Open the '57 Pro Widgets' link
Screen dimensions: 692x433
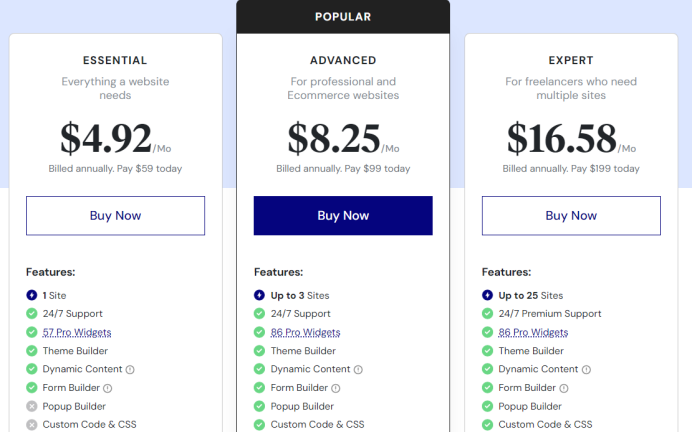pyautogui.click(x=76, y=332)
